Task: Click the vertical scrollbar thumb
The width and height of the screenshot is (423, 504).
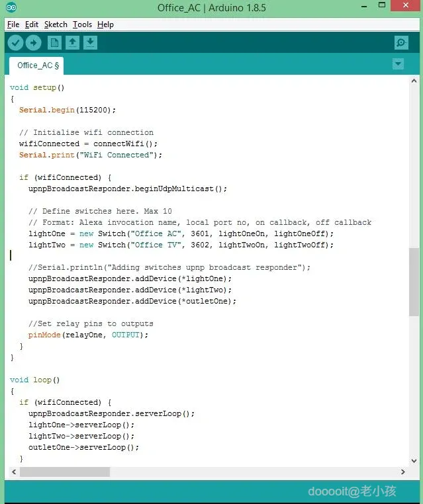Action: (x=414, y=282)
